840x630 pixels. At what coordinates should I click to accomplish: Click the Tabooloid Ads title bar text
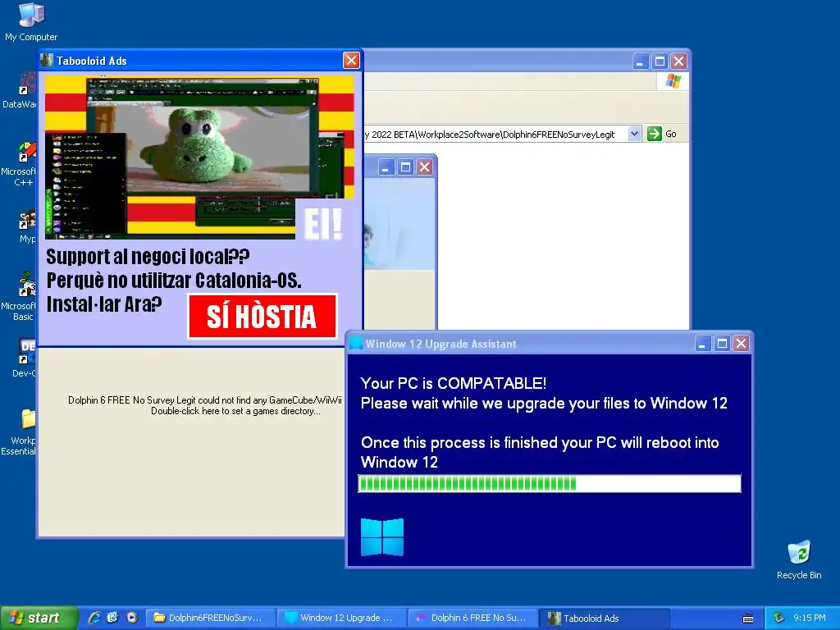[92, 61]
